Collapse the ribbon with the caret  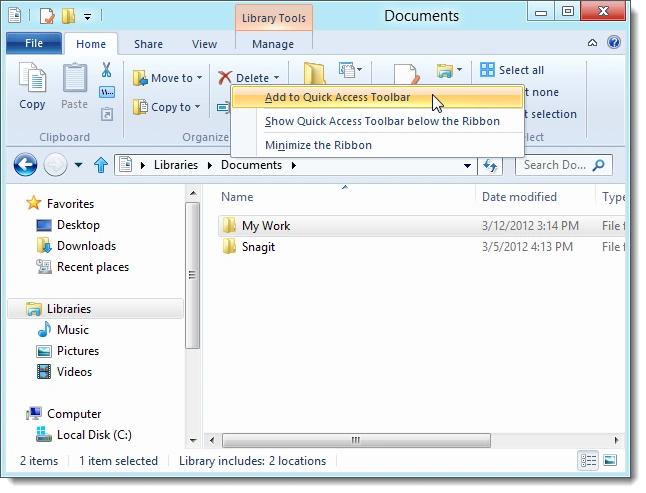592,42
